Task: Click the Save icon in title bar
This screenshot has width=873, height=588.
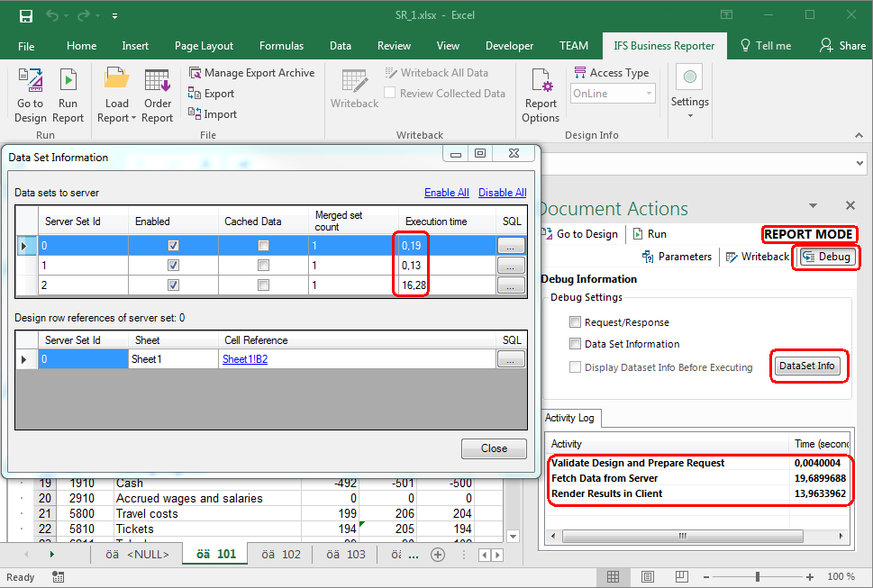Action: pos(25,15)
